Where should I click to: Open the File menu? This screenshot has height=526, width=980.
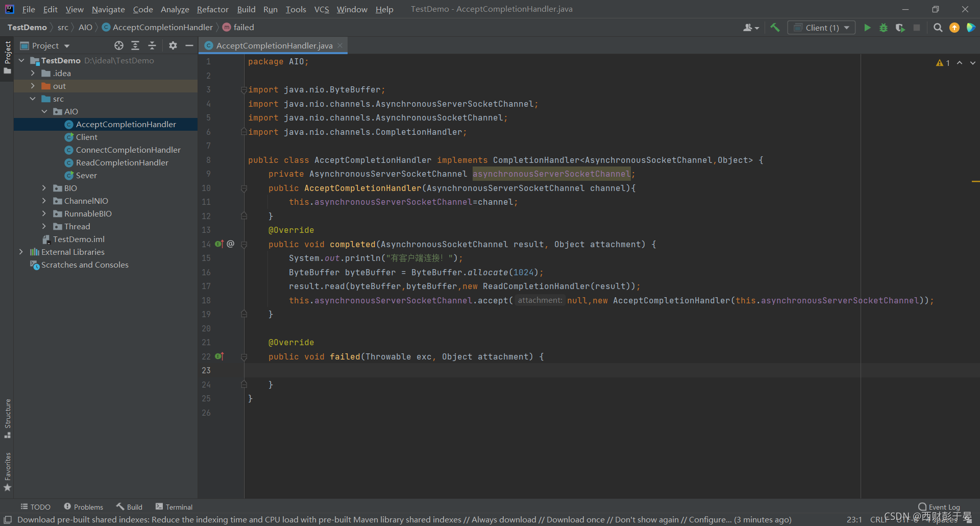point(29,9)
